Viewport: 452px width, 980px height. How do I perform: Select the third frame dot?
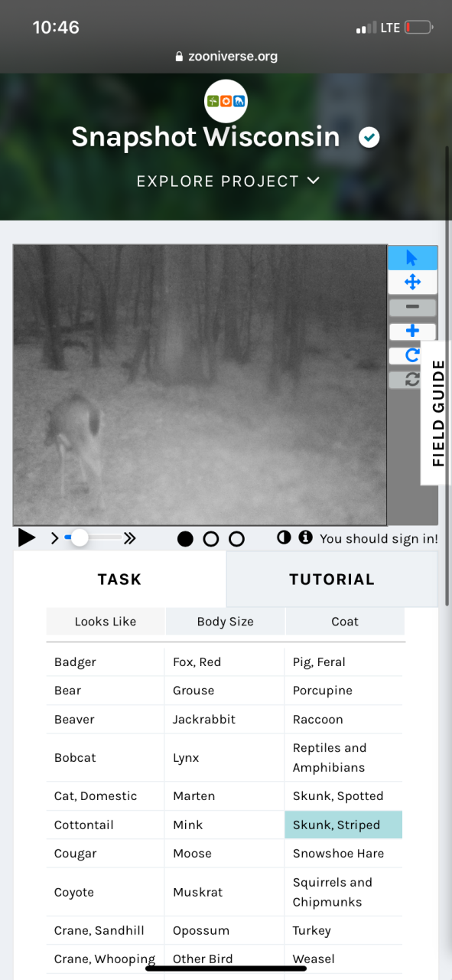(x=237, y=539)
